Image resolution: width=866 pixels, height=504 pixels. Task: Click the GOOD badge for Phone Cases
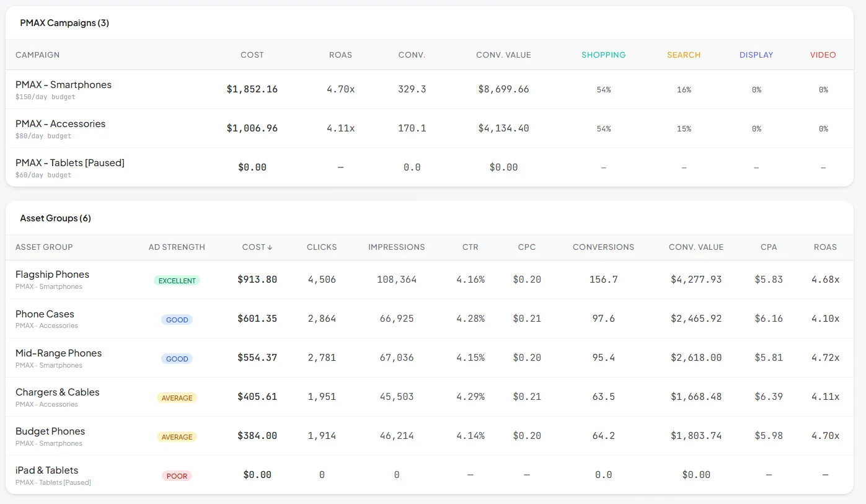[x=177, y=320]
